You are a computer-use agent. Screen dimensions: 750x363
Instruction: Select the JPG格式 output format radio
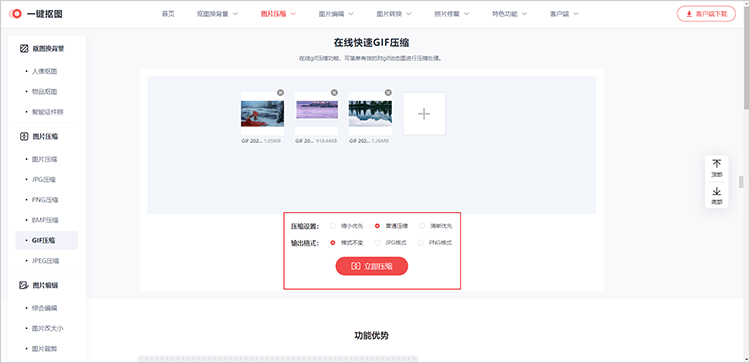pyautogui.click(x=377, y=243)
